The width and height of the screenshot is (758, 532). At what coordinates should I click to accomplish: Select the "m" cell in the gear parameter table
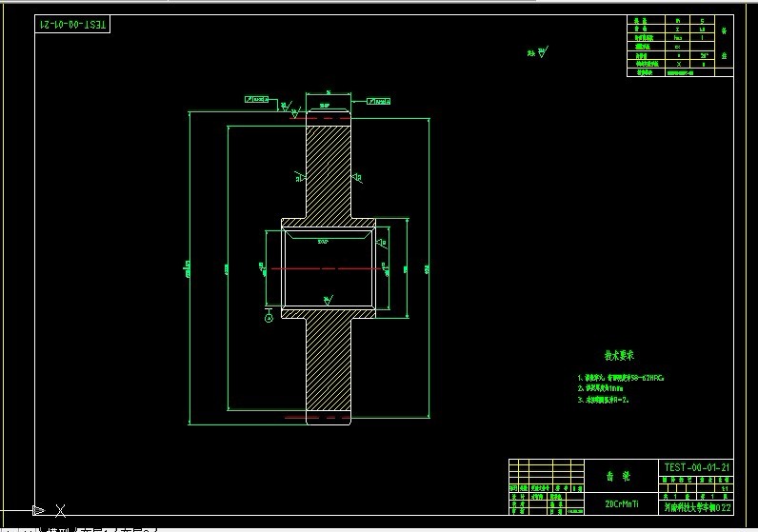click(678, 21)
